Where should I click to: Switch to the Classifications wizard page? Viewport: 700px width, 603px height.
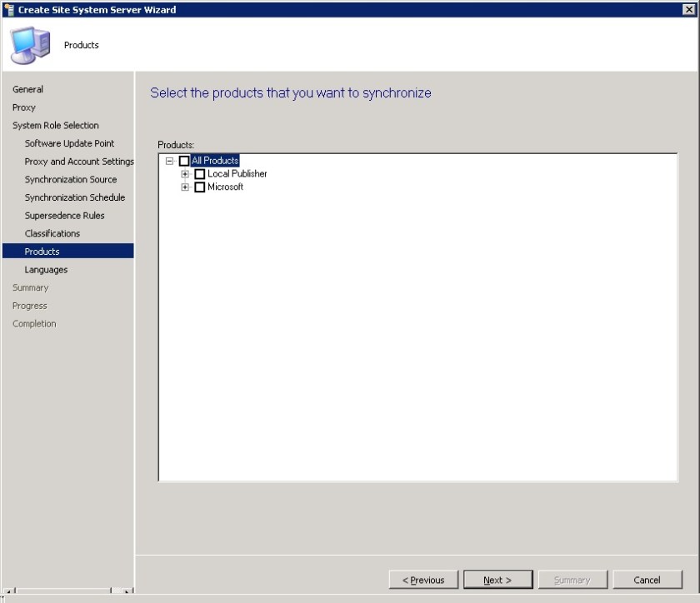52,233
